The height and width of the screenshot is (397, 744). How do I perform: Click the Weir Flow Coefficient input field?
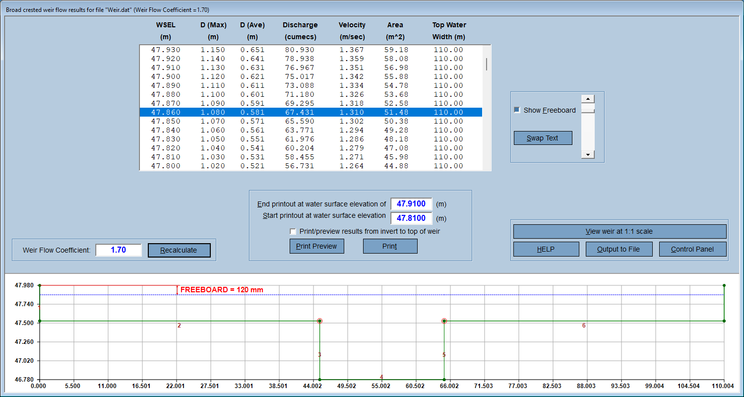(x=119, y=250)
